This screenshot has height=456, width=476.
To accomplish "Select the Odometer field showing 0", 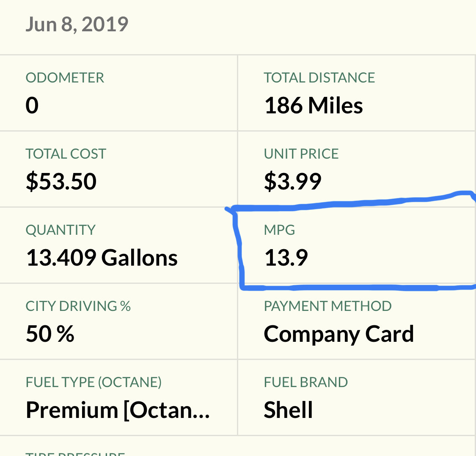I will click(118, 93).
